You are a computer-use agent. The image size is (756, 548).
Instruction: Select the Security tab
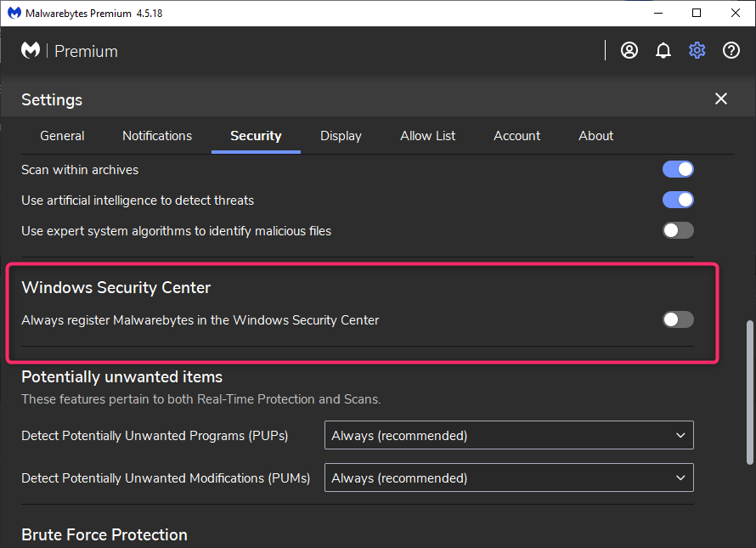click(x=256, y=136)
